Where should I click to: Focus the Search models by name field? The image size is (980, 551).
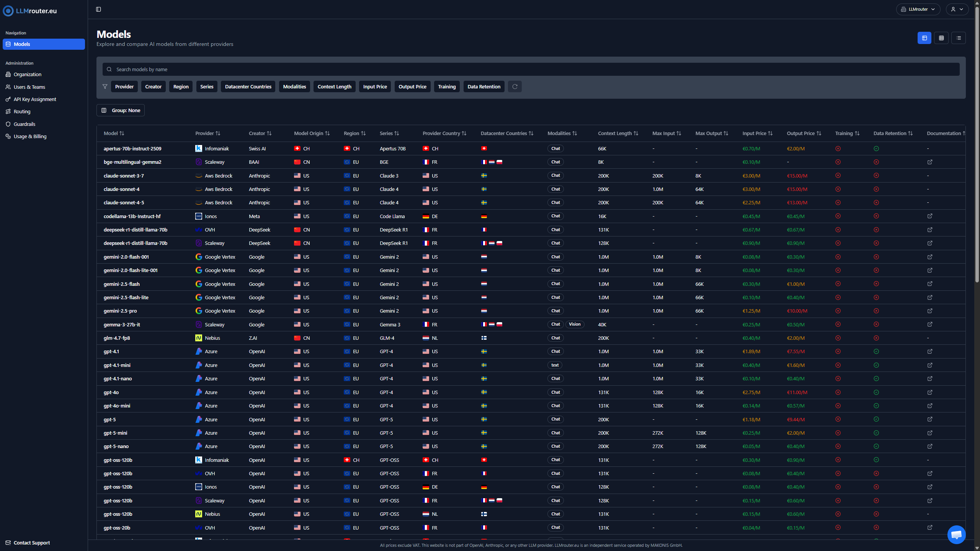coord(531,69)
